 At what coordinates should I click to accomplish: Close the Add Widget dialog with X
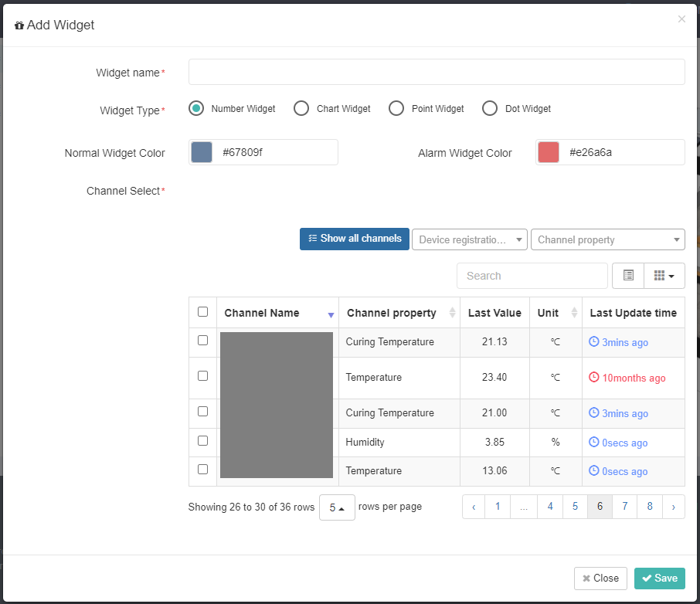tap(681, 19)
